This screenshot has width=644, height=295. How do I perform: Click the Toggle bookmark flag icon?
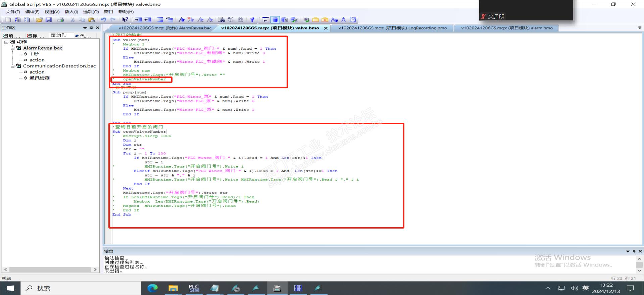pos(182,19)
